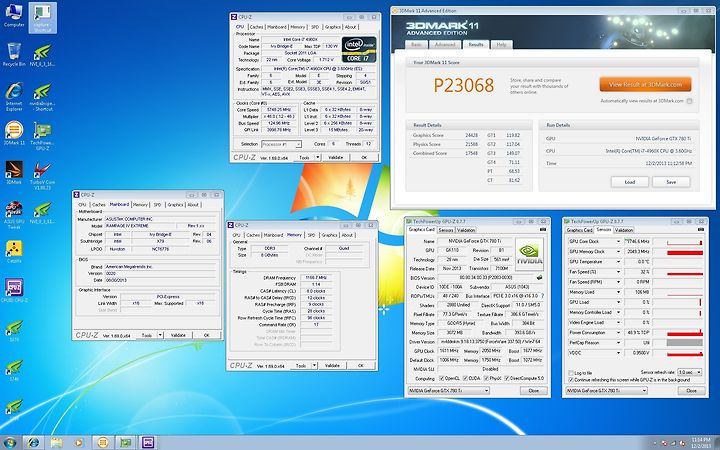Viewport: 720px width, 450px height.
Task: Open the Sensor refresh rate dropdown
Action: pyautogui.click(x=690, y=372)
